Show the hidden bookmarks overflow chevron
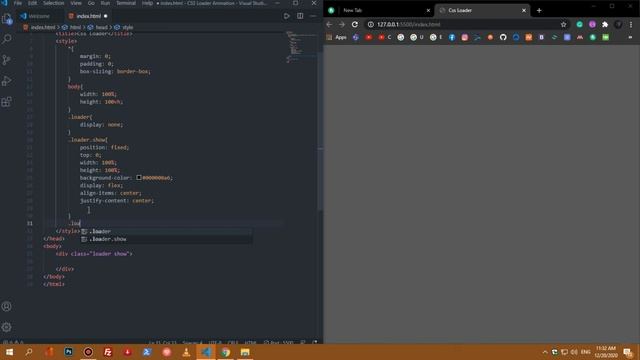This screenshot has height=360, width=640. pyautogui.click(x=630, y=37)
